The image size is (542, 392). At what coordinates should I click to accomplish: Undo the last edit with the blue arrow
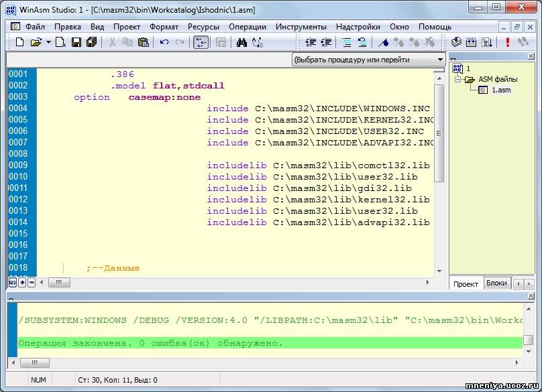point(164,42)
